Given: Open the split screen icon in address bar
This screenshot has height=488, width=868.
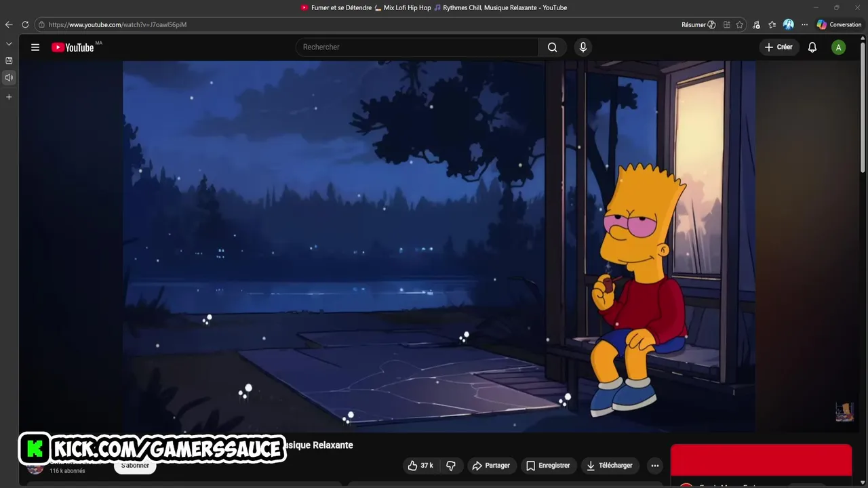Looking at the screenshot, I should point(726,24).
